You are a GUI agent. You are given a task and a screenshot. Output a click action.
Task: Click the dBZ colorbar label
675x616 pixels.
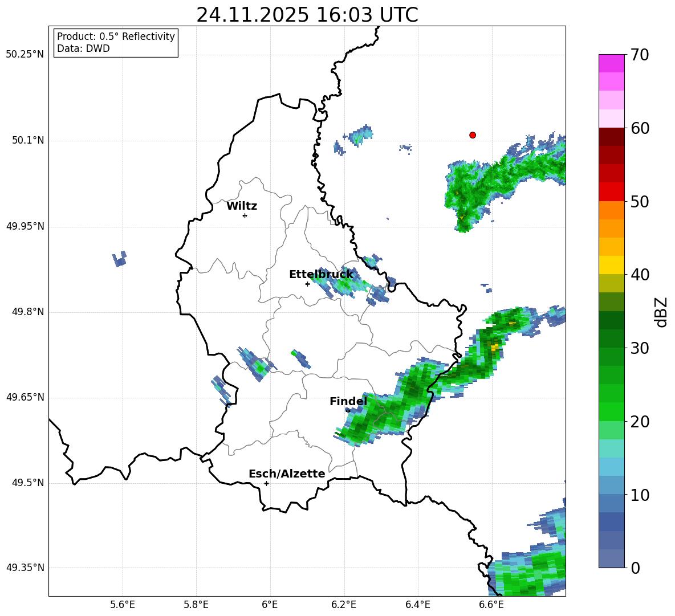tap(662, 312)
